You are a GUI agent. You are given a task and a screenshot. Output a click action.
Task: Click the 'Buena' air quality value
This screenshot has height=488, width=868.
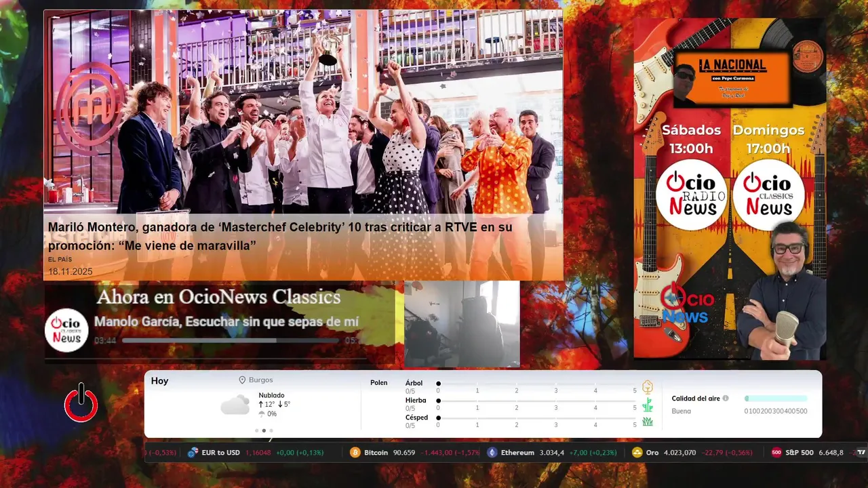(682, 411)
